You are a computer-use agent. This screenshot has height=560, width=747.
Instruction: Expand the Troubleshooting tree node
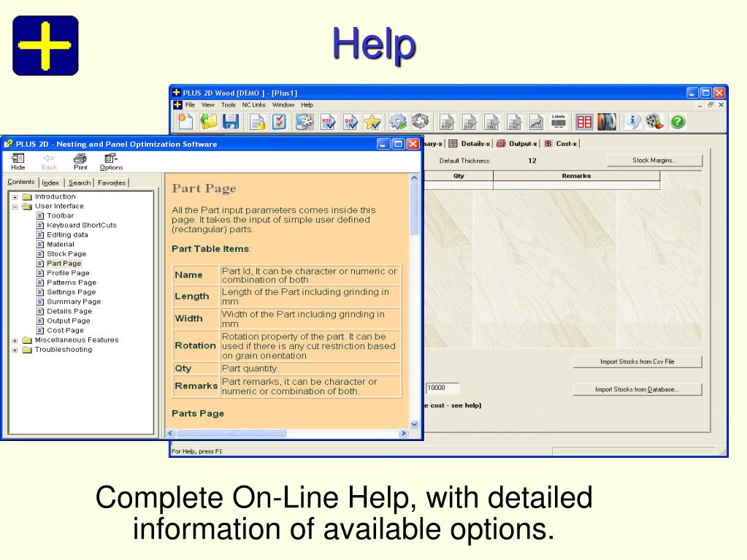15,350
